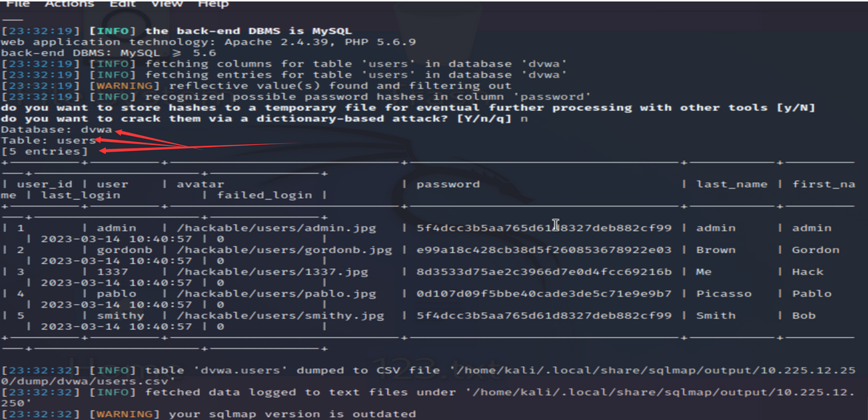Open the Help menu
Image resolution: width=868 pixels, height=420 pixels.
click(213, 4)
